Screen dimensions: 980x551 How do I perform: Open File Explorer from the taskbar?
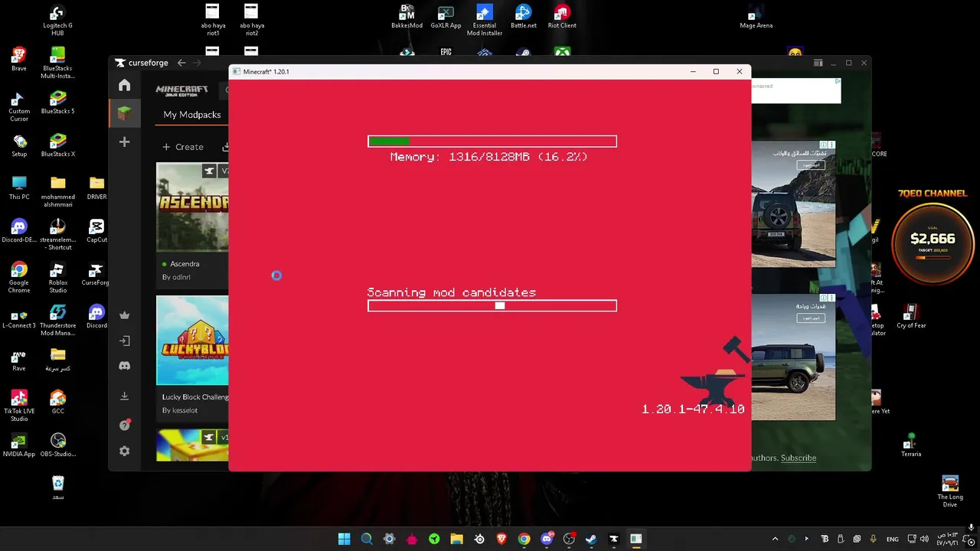(456, 539)
